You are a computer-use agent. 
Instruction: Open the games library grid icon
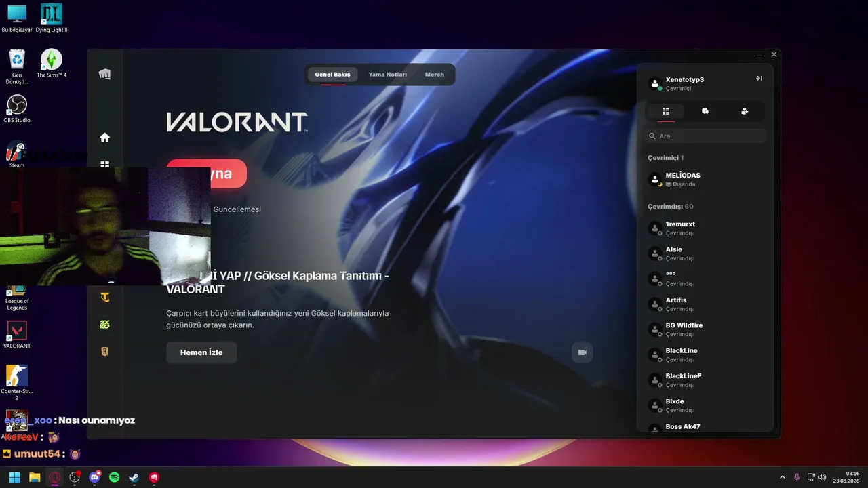pos(104,164)
